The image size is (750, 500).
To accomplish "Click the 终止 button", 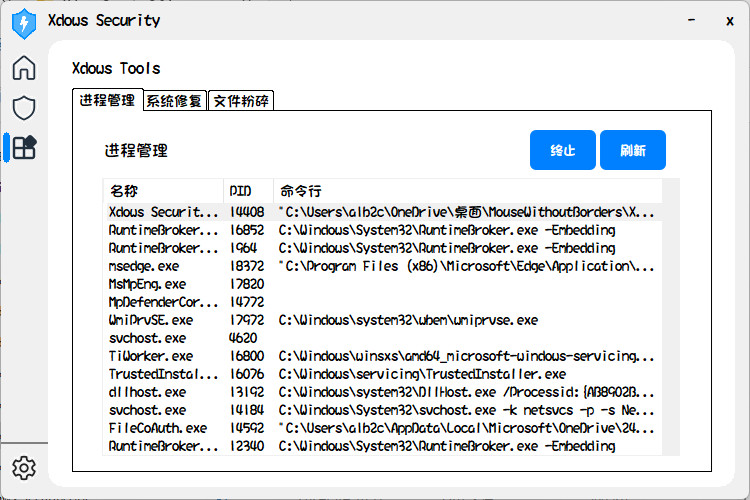I will 562,150.
